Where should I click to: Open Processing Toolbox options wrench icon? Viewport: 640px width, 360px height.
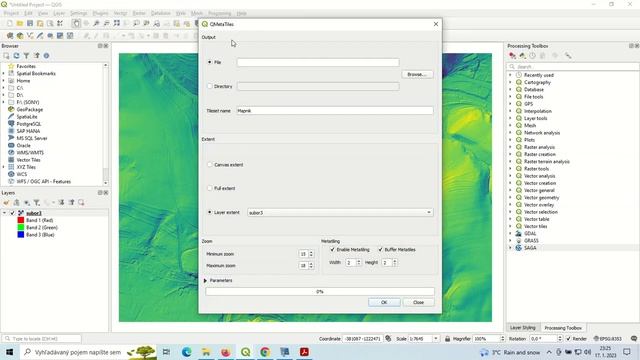tap(568, 56)
